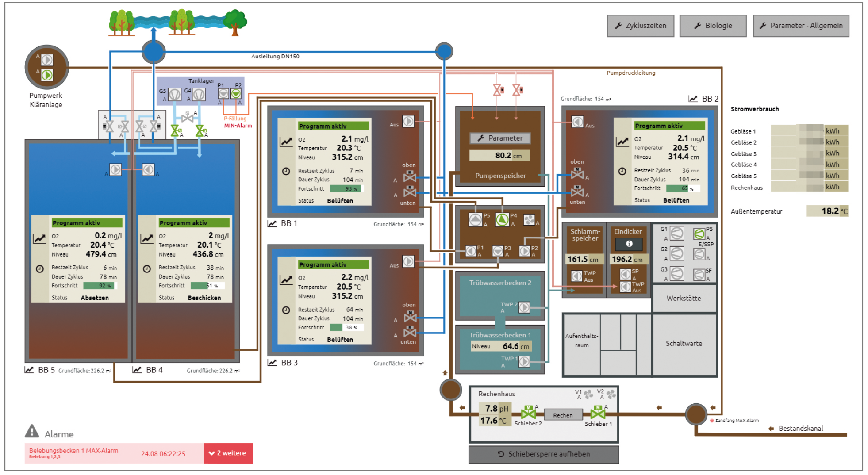Open trend chart icon for BB 1
Screen dimensions: 868x475
[272, 223]
